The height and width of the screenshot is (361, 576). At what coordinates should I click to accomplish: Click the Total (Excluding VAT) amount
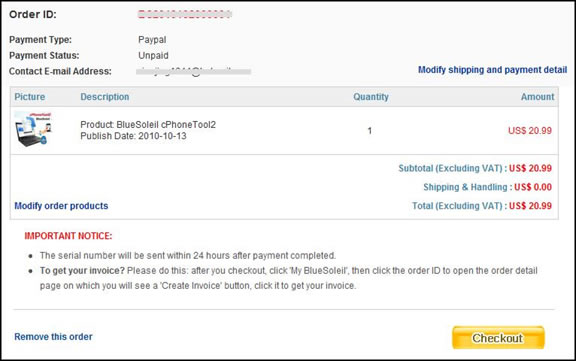click(x=530, y=206)
